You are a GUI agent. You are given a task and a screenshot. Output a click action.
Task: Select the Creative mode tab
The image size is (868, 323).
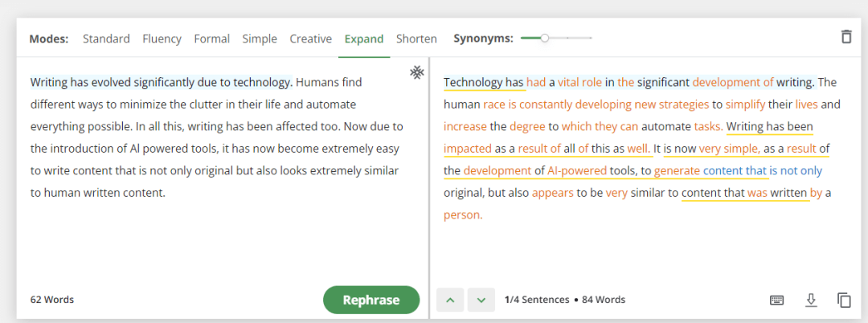point(310,39)
